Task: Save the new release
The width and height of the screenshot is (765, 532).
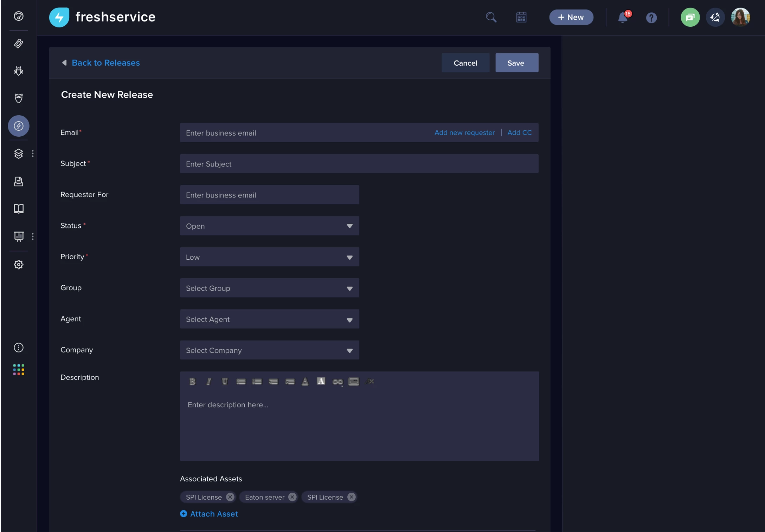Action: click(x=517, y=63)
